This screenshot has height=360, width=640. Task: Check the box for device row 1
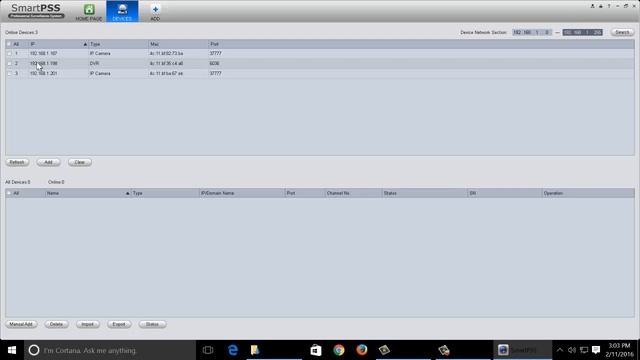[9, 53]
